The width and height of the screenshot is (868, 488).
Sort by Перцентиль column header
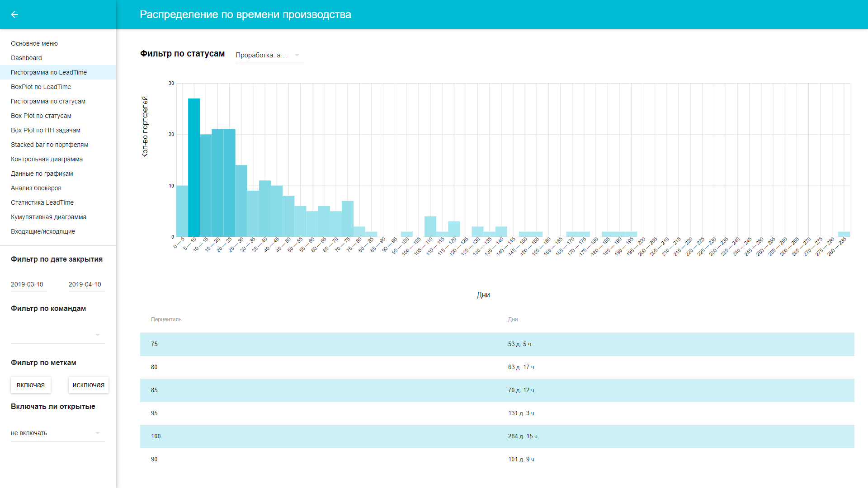pyautogui.click(x=166, y=319)
